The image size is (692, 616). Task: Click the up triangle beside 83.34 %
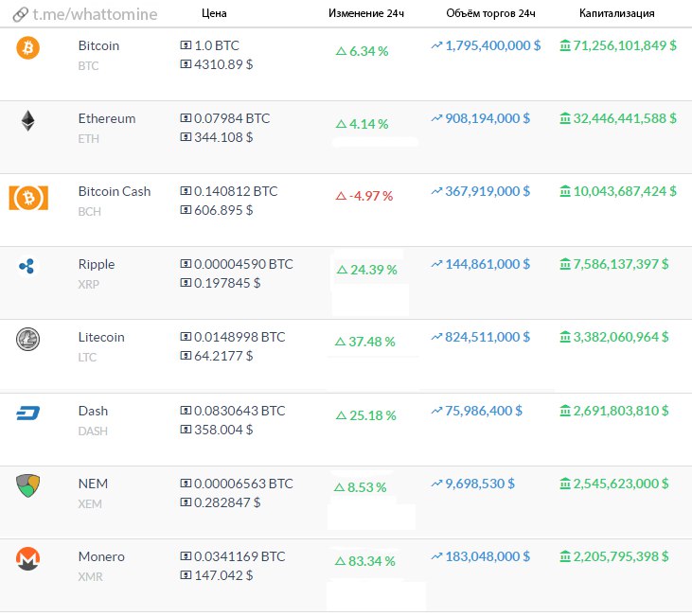coord(340,561)
